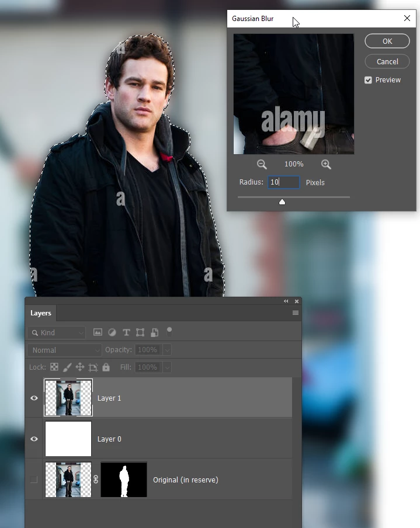Click the 'Layer 1' name
This screenshot has width=420, height=528.
click(x=109, y=398)
